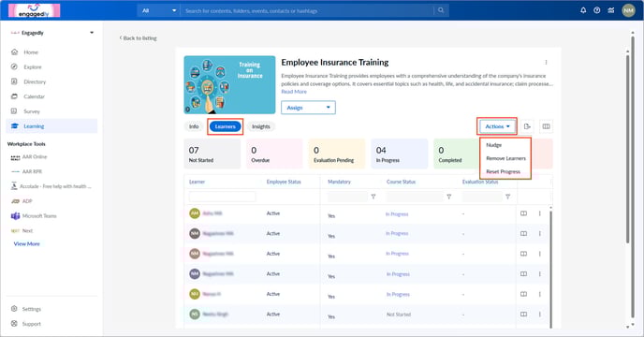
Task: Open the help question-mark icon
Action: click(x=597, y=10)
